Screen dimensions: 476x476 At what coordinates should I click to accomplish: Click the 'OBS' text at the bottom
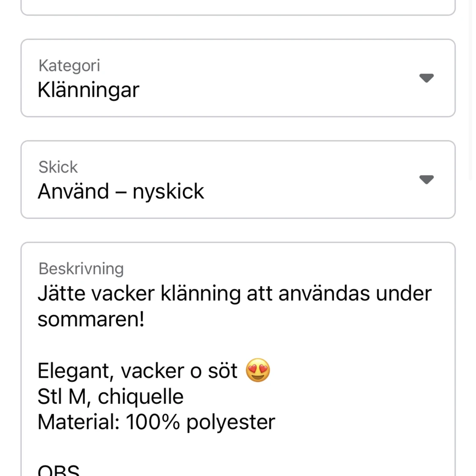click(58, 470)
